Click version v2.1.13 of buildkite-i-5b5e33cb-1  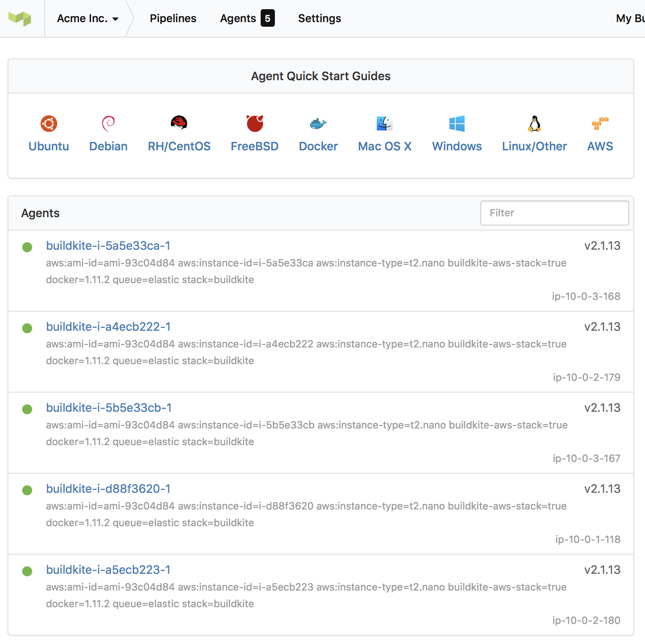click(602, 408)
